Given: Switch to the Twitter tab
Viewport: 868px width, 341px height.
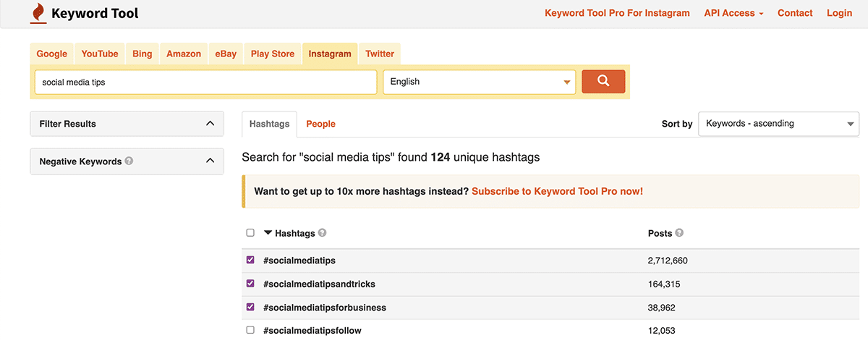Looking at the screenshot, I should [x=380, y=54].
